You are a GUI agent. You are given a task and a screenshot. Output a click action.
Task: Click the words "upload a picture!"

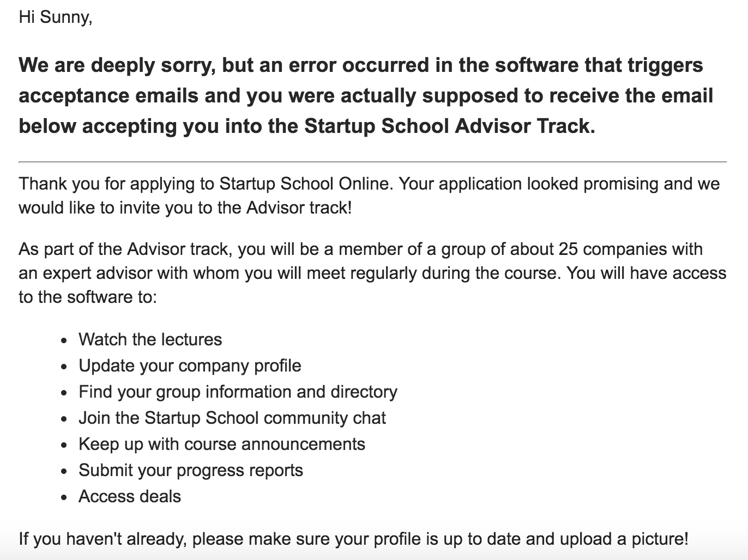(623, 539)
